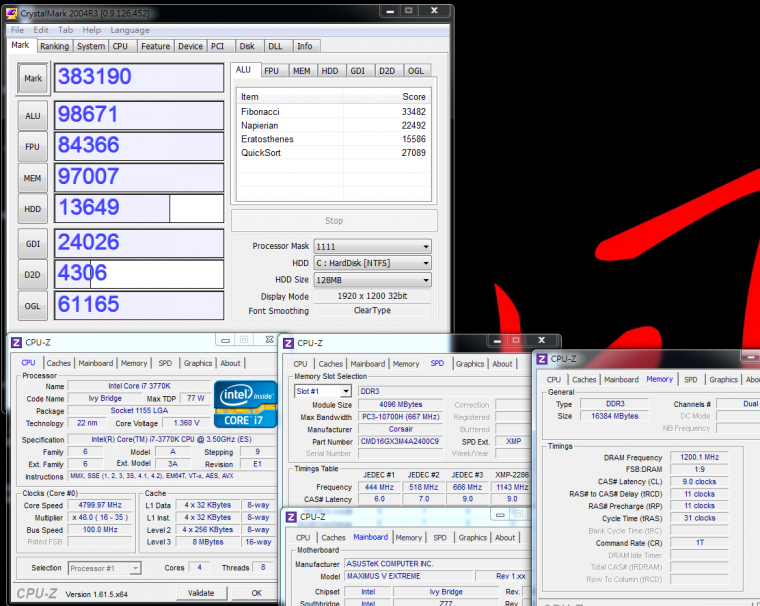This screenshot has width=760, height=606.
Task: Open the Edit menu in CrystalMark
Action: pyautogui.click(x=41, y=30)
